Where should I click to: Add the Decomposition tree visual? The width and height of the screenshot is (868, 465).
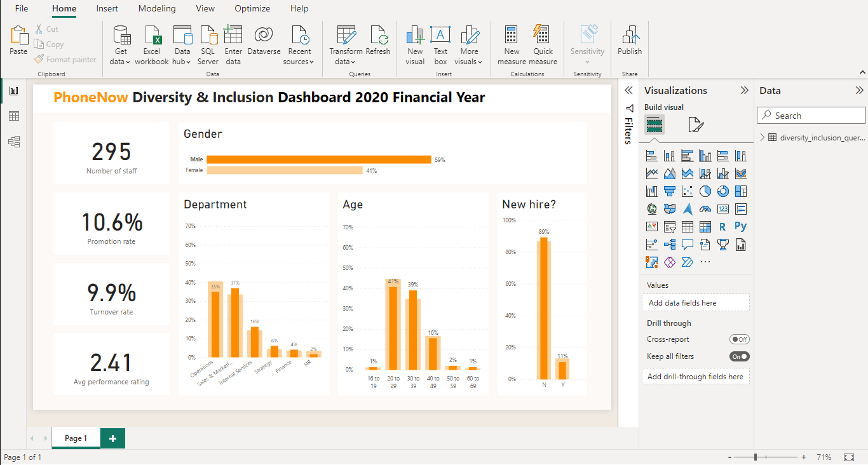point(669,245)
